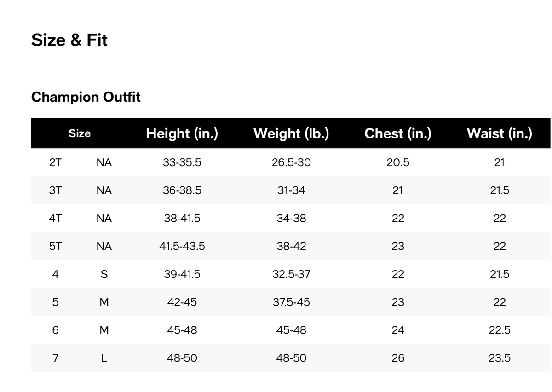Screen dimensions: 552x392
Task: Click the 33-35.5 height cell
Action: click(182, 162)
